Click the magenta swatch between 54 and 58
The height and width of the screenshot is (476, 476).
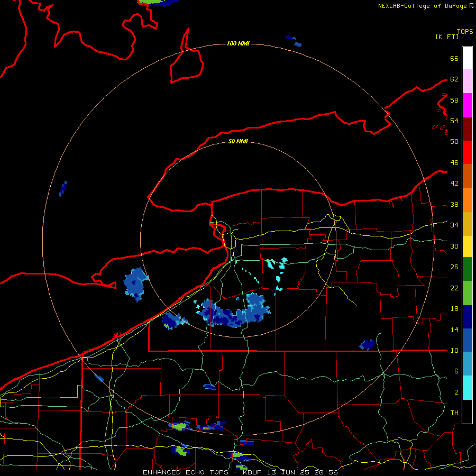tap(467, 105)
